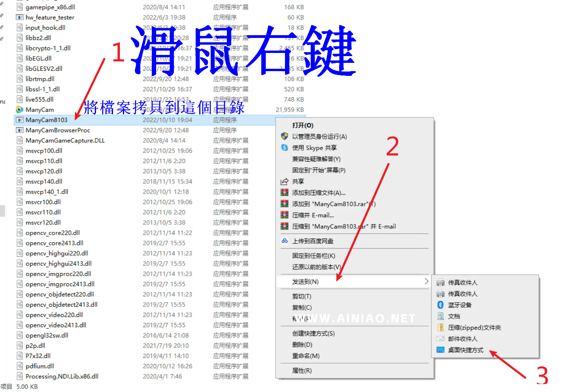Select file p2p.dll
The image size is (585, 392).
pos(36,345)
